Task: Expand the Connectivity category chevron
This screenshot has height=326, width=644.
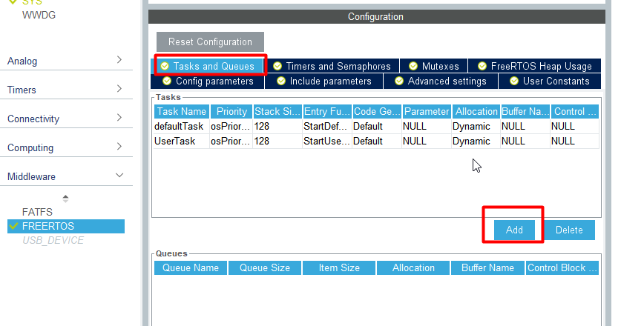Action: click(x=119, y=118)
